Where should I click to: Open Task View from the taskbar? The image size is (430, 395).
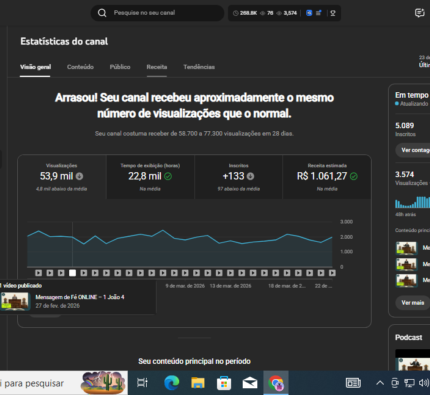click(x=142, y=383)
